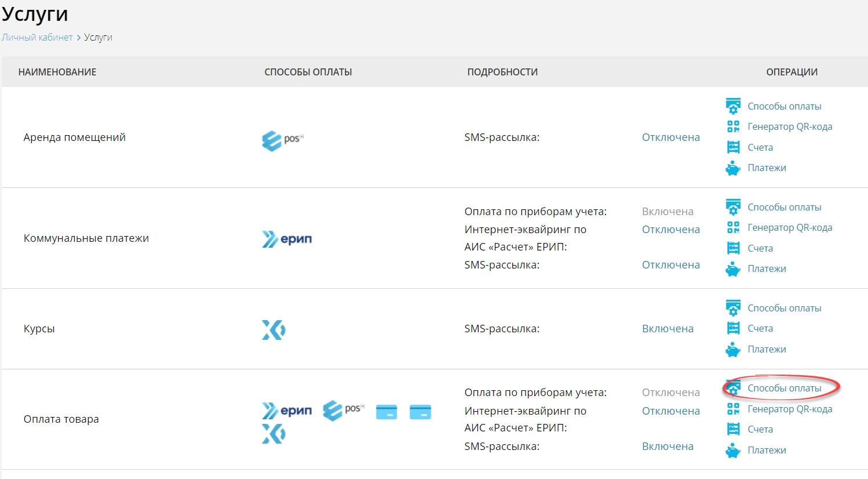Click the Счета icon in Оплата товара row

[x=733, y=429]
